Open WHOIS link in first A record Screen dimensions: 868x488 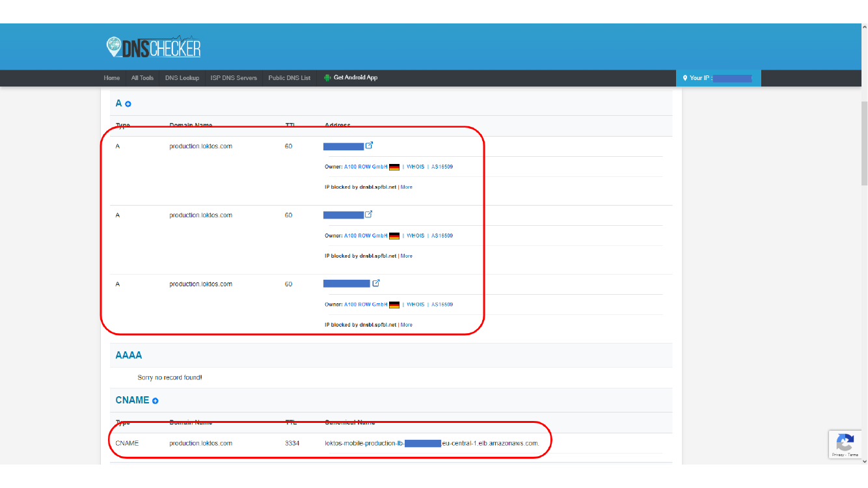tap(416, 167)
